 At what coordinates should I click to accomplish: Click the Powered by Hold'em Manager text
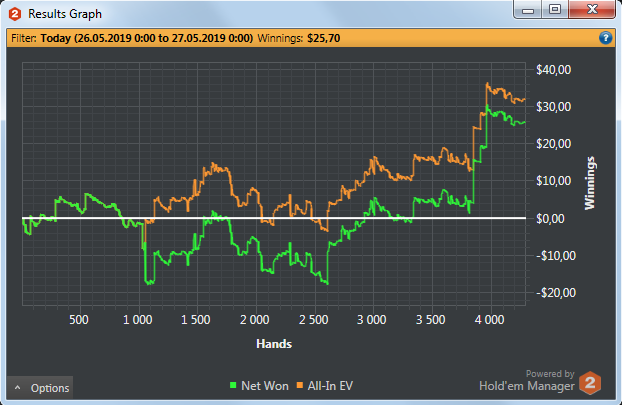coord(527,381)
